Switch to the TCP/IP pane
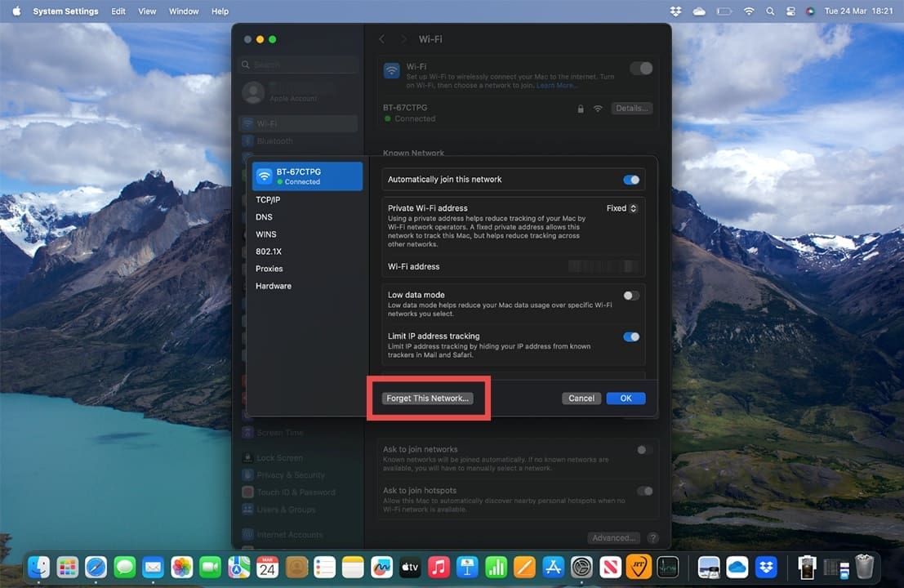Image resolution: width=904 pixels, height=588 pixels. 268,199
